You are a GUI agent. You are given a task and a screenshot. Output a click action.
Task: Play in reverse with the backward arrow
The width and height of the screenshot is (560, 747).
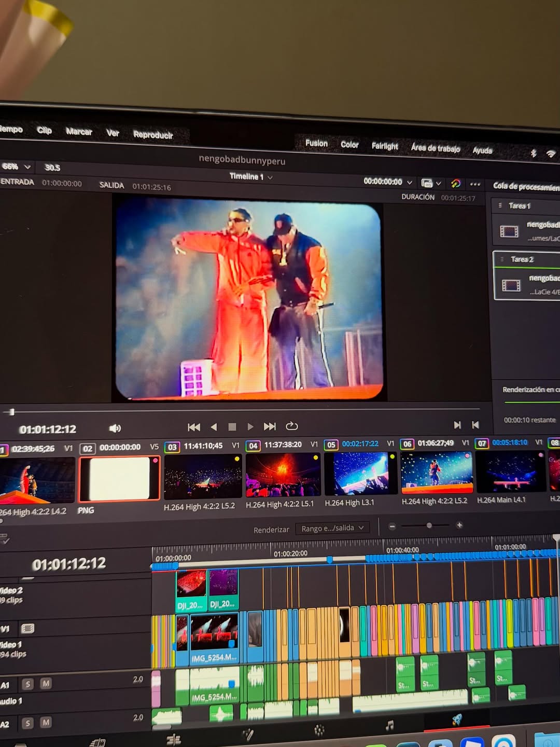coord(214,427)
